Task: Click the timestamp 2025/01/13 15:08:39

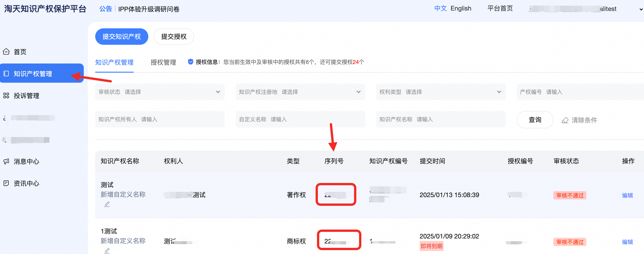Action: (x=449, y=195)
